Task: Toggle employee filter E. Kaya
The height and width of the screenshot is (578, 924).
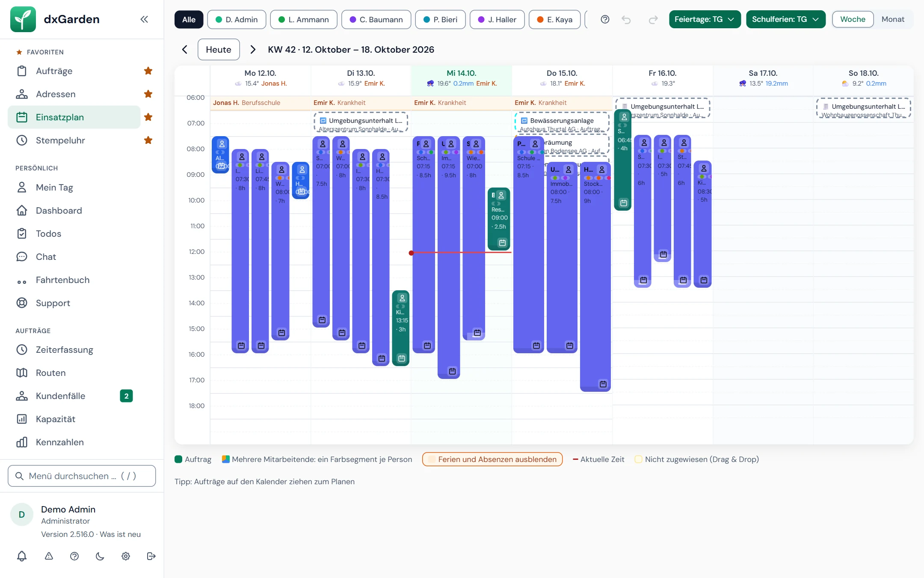Action: pos(555,20)
